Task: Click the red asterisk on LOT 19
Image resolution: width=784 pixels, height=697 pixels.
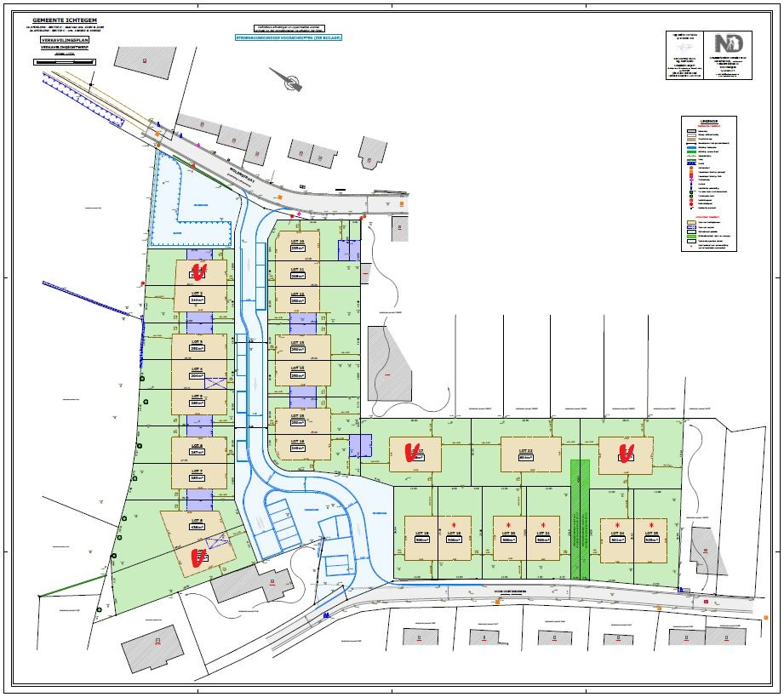Action: pos(455,524)
